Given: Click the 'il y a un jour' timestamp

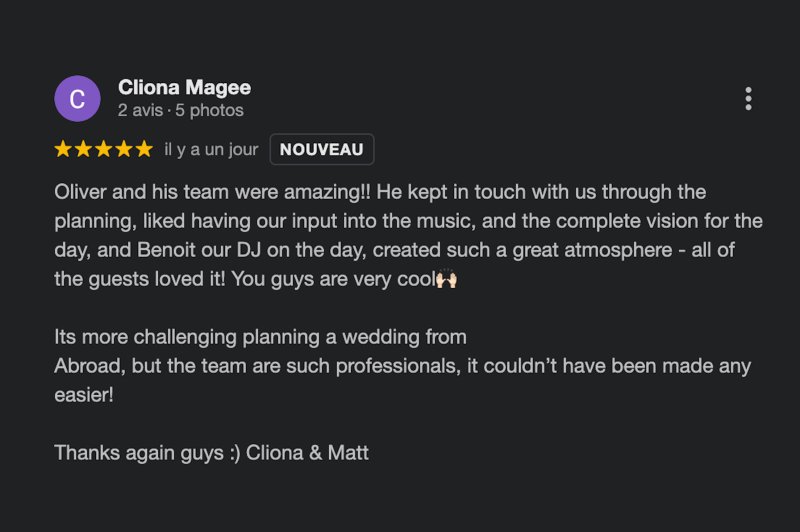Looking at the screenshot, I should click(211, 149).
